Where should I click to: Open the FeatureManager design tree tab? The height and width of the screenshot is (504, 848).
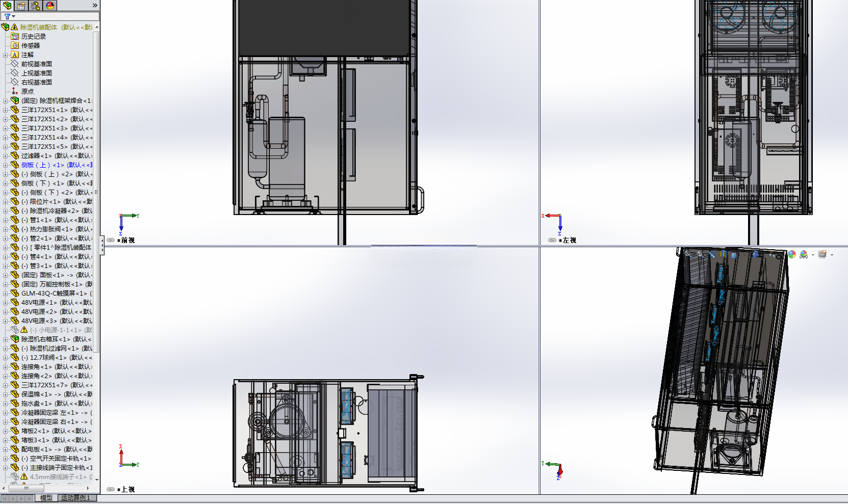[x=7, y=5]
